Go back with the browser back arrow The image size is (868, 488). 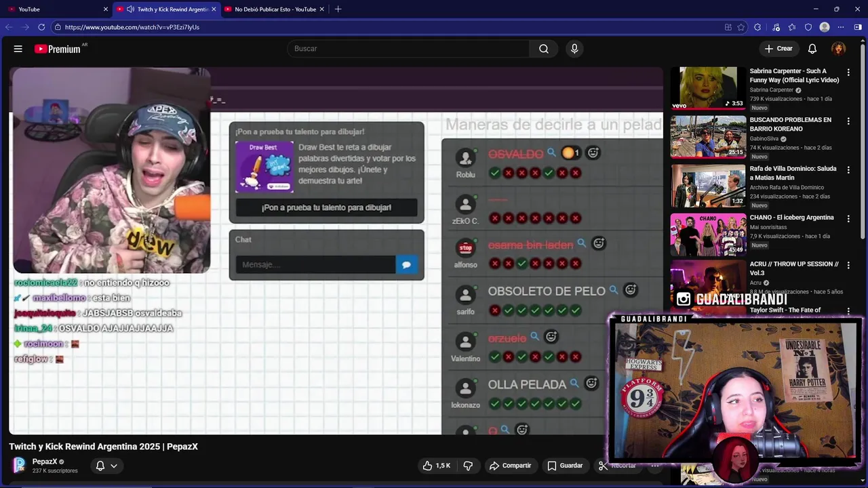tap(9, 27)
